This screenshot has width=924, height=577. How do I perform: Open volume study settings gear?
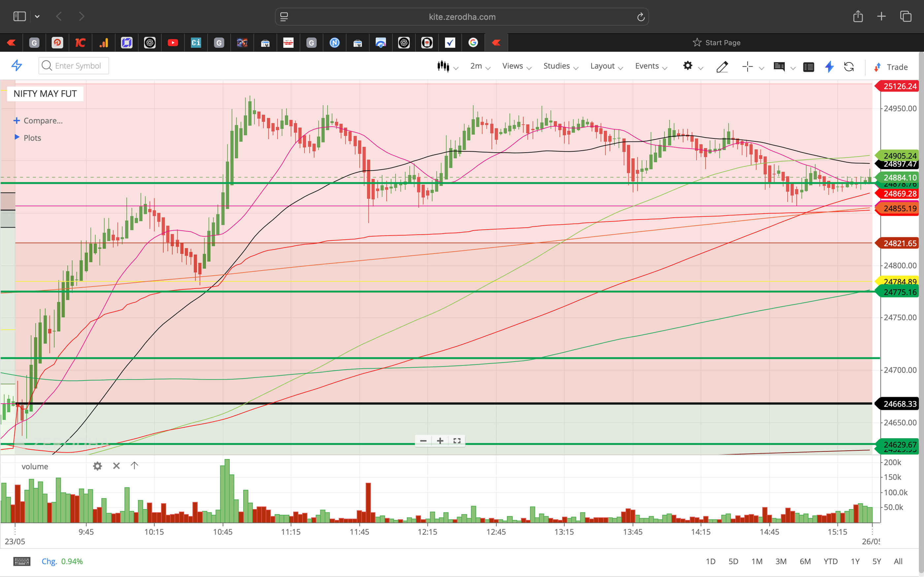point(97,466)
